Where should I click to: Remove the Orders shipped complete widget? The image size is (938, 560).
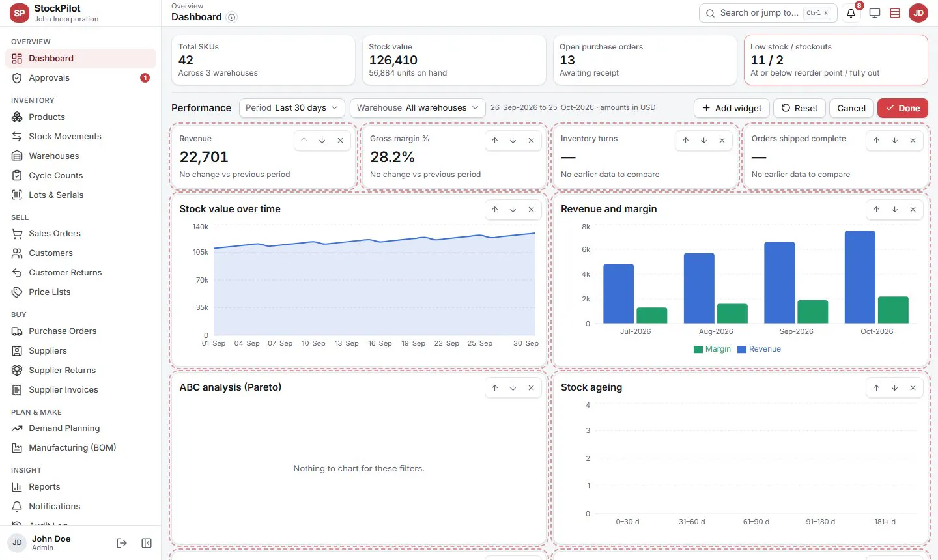pos(913,141)
